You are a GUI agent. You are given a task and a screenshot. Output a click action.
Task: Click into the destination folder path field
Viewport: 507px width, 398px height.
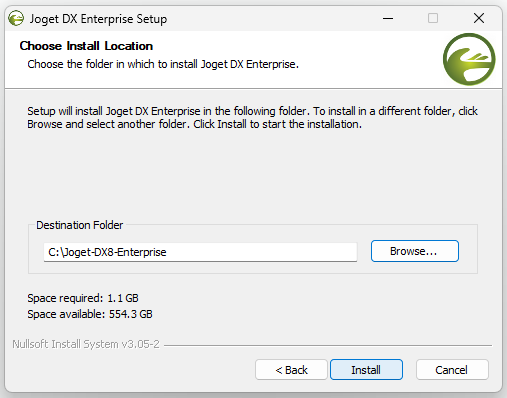coord(200,252)
